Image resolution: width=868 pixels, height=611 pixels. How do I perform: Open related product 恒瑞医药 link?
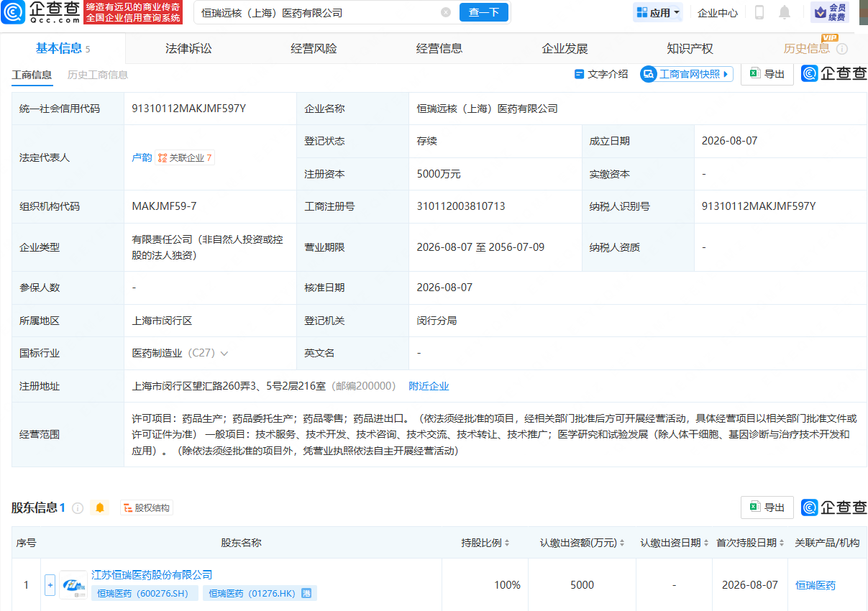pyautogui.click(x=816, y=585)
